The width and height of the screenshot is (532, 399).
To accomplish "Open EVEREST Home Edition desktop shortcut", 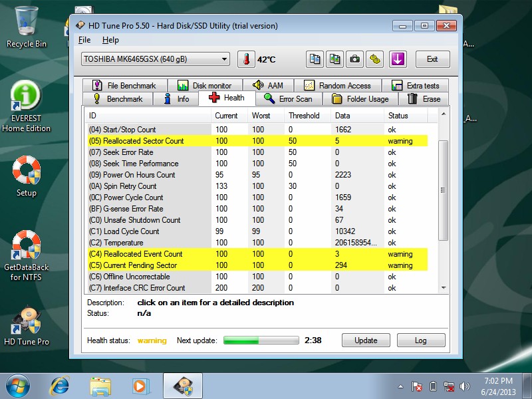I will coord(26,106).
